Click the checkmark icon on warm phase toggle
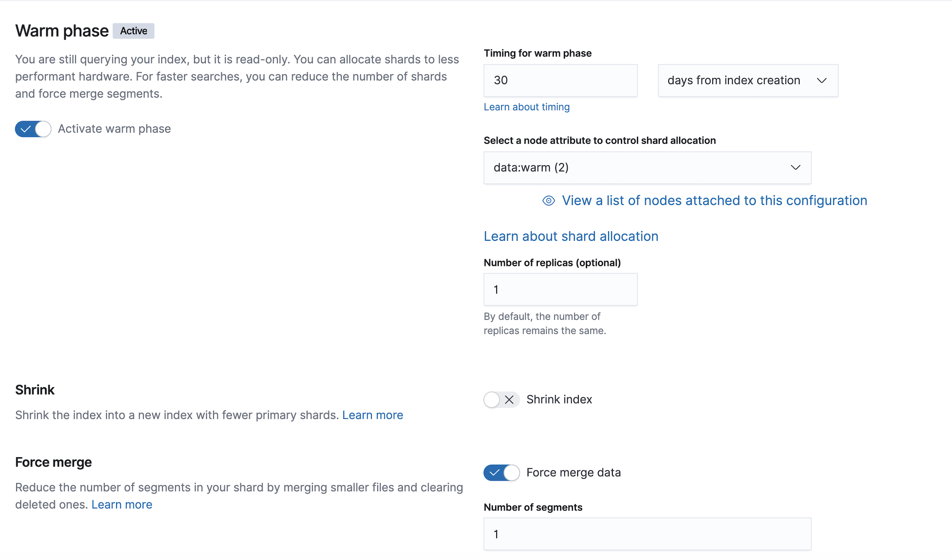The image size is (952, 560). pos(26,129)
